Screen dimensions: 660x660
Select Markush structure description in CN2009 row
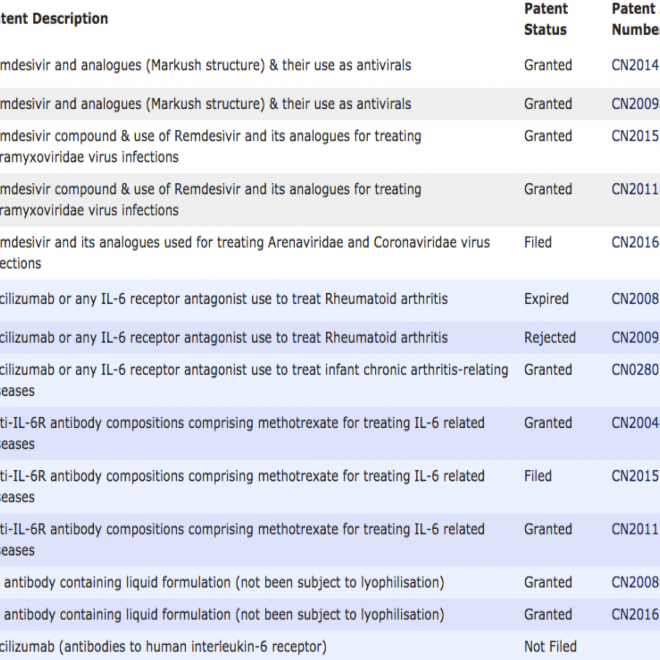(206, 104)
